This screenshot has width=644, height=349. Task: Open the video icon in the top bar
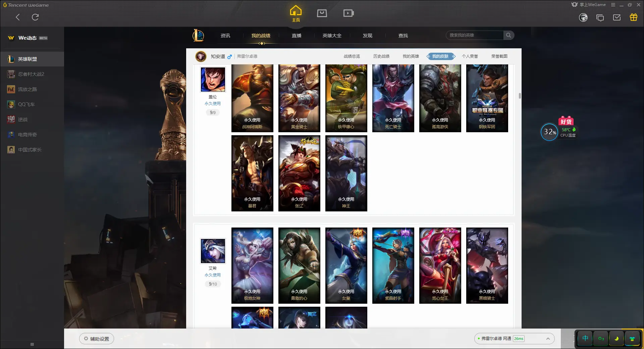coord(348,13)
